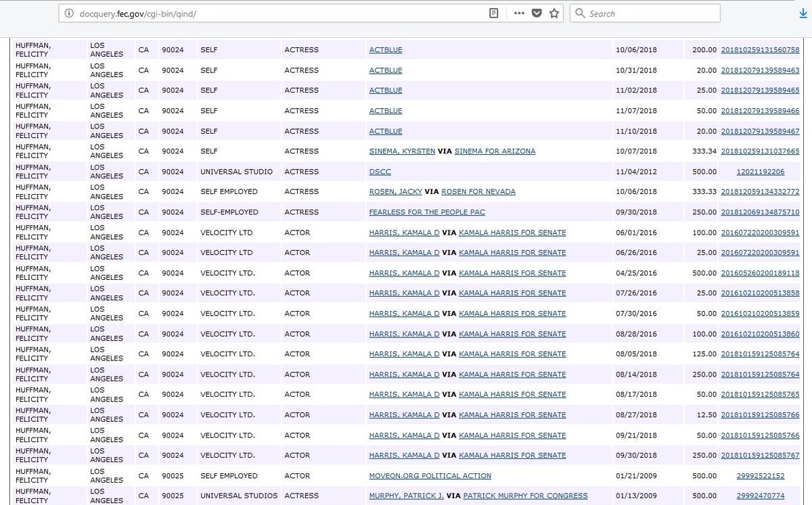
Task: Save page to Pocket icon
Action: click(537, 14)
